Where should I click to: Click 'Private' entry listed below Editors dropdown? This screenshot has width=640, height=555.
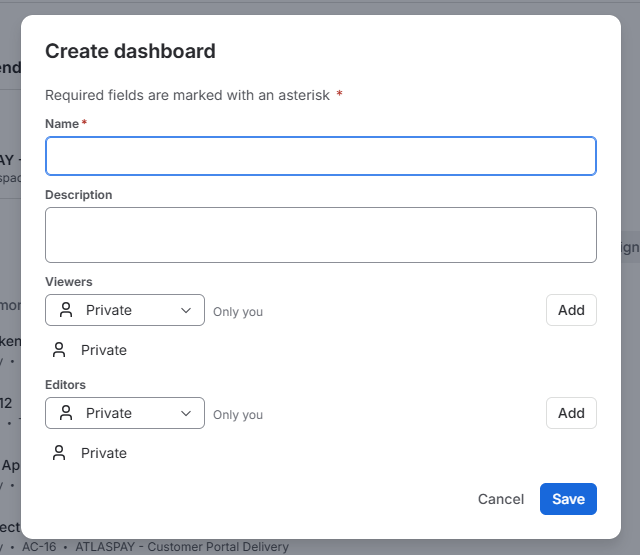104,453
